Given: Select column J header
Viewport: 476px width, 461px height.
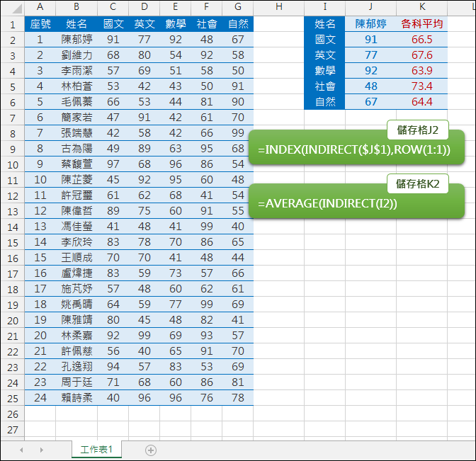Looking at the screenshot, I should [x=370, y=6].
